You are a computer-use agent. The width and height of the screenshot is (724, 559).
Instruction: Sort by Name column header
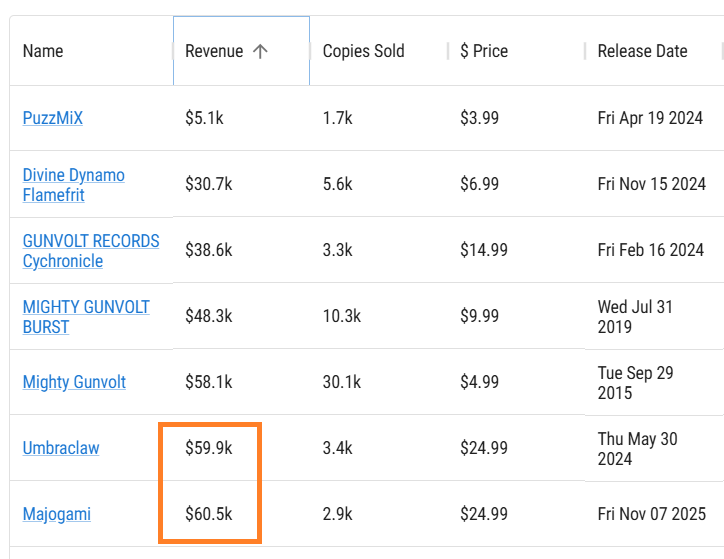43,51
